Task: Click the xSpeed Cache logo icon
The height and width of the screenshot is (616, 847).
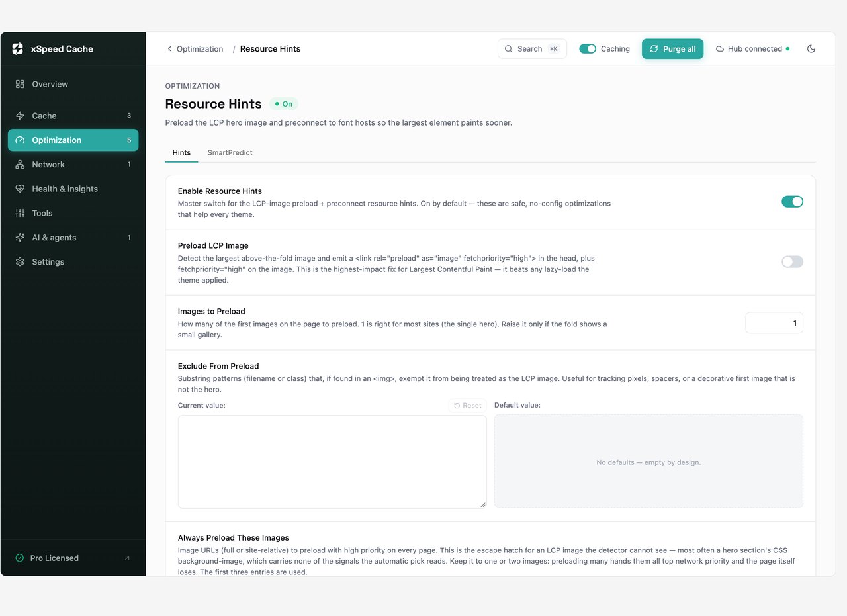Action: click(18, 49)
